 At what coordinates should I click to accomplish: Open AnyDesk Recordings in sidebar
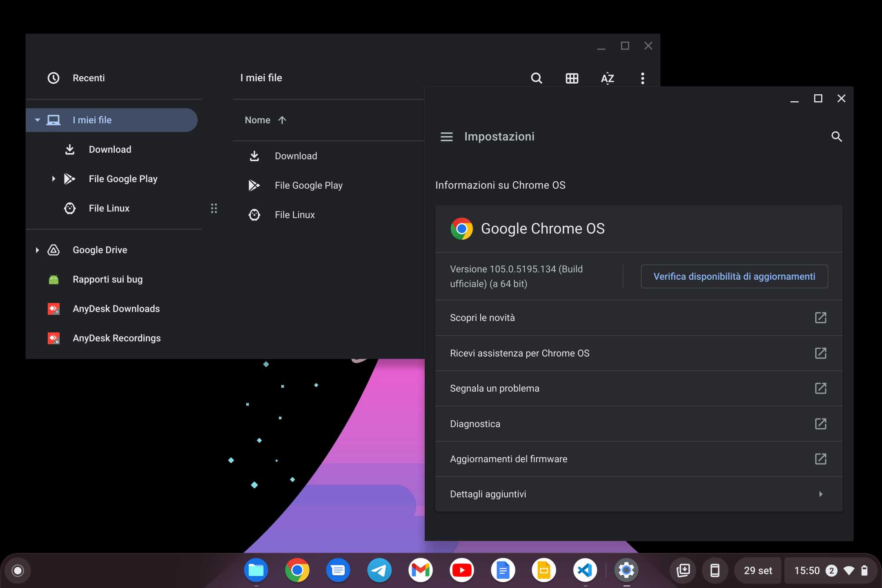pyautogui.click(x=116, y=338)
